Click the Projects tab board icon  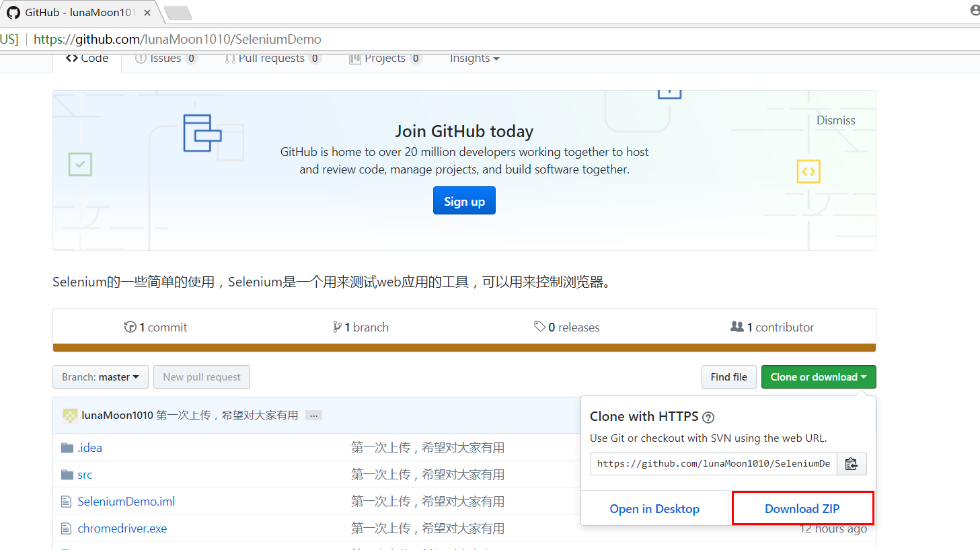pos(354,58)
